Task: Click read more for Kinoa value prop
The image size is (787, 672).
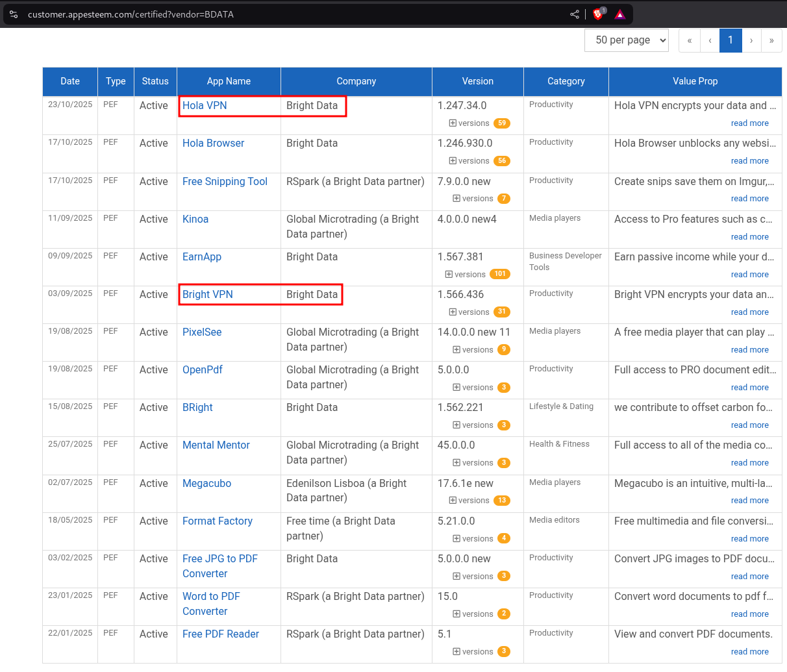Action: coord(749,237)
